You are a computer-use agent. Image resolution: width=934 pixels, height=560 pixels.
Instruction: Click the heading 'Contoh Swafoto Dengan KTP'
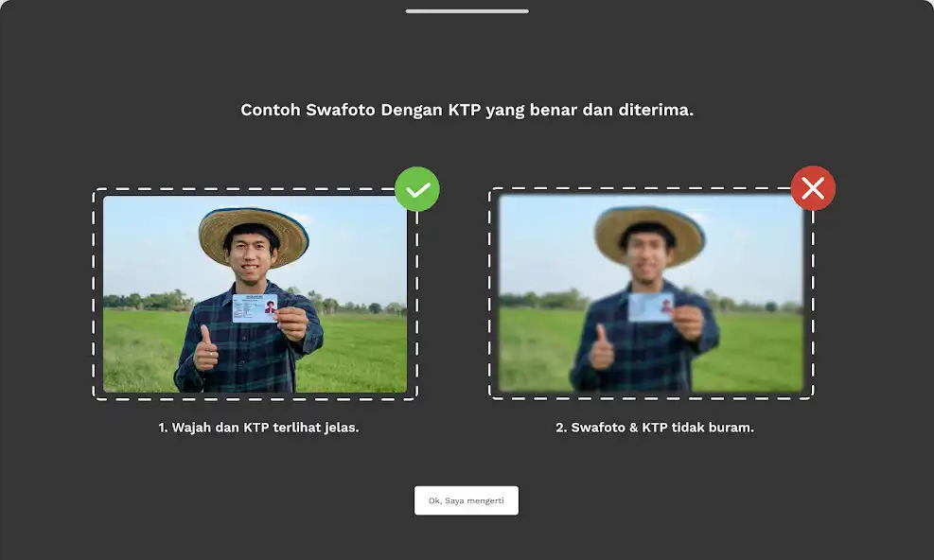click(x=361, y=110)
